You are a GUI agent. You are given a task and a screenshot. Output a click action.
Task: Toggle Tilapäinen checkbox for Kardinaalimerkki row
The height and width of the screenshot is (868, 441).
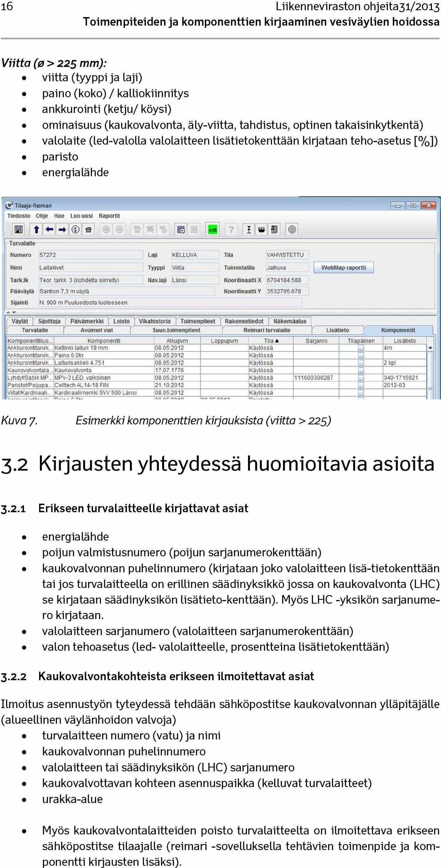(361, 392)
